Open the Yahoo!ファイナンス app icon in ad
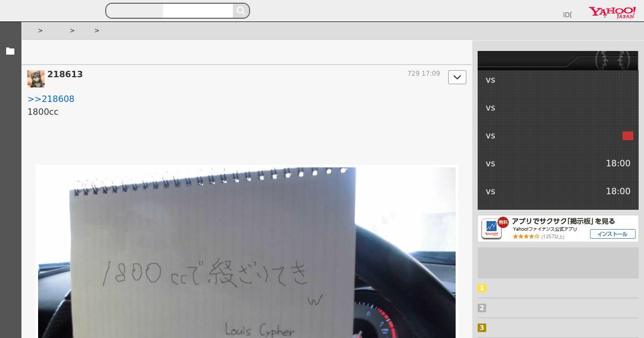Image resolution: width=644 pixels, height=338 pixels. click(x=492, y=229)
